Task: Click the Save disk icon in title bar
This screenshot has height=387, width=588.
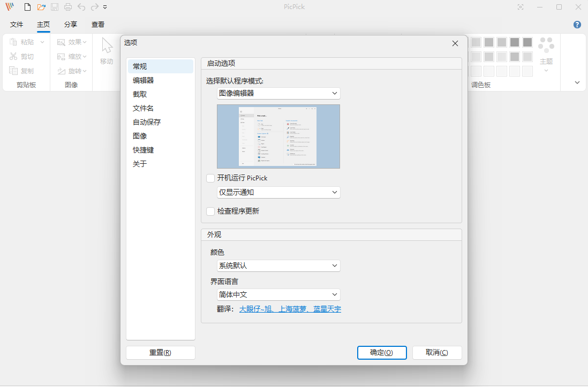Action: [55, 7]
